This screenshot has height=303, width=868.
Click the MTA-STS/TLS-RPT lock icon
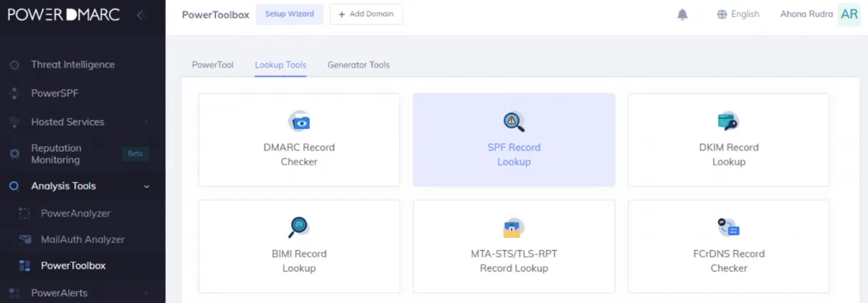pos(514,228)
